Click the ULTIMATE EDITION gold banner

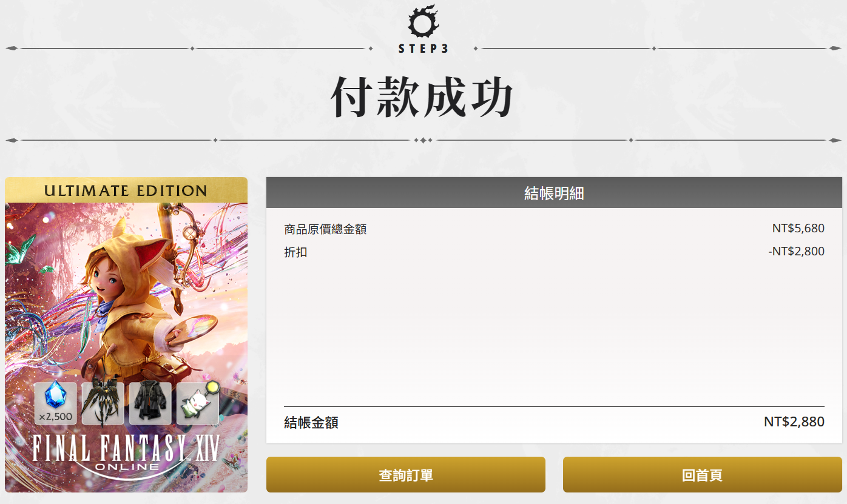(x=126, y=190)
